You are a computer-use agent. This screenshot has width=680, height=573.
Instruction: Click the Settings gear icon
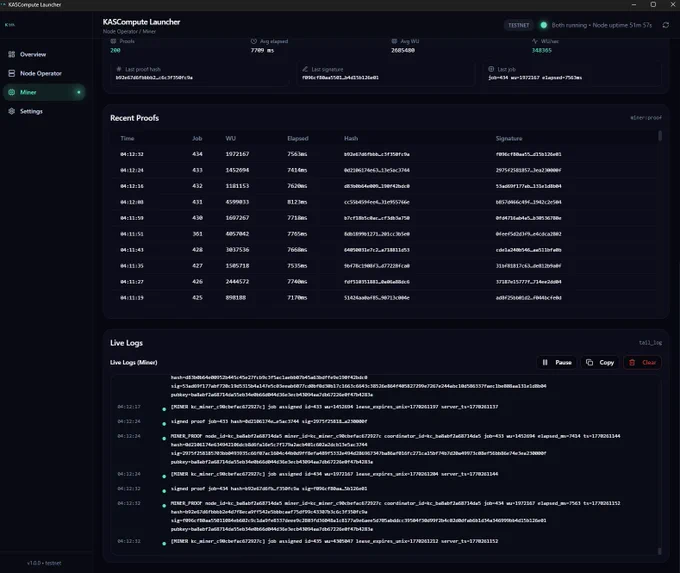click(x=12, y=111)
